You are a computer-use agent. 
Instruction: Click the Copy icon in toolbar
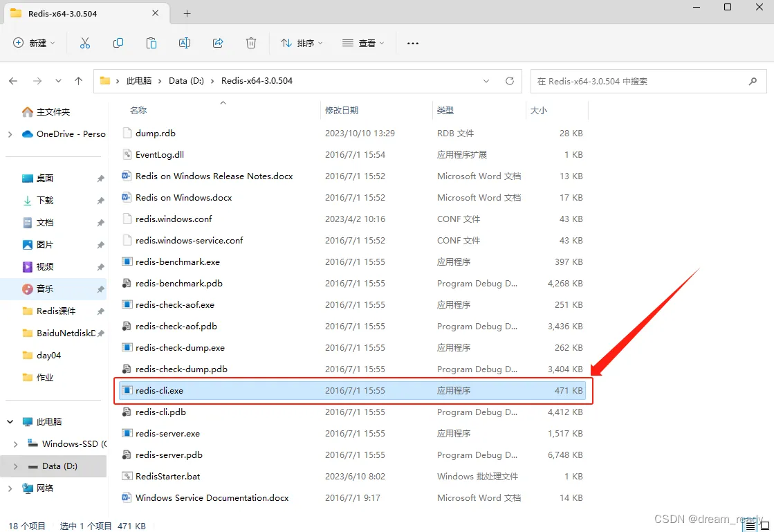pyautogui.click(x=118, y=44)
